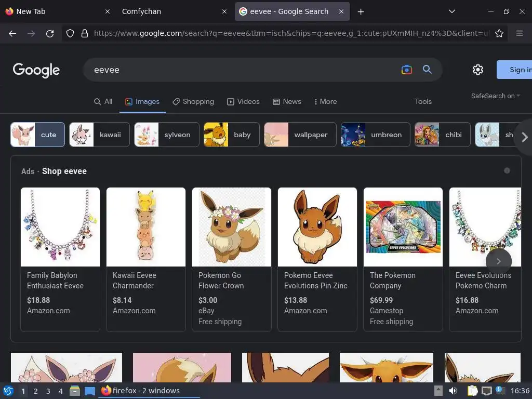Toggle the kawaii filter chip
The height and width of the screenshot is (399, 532).
click(x=99, y=135)
